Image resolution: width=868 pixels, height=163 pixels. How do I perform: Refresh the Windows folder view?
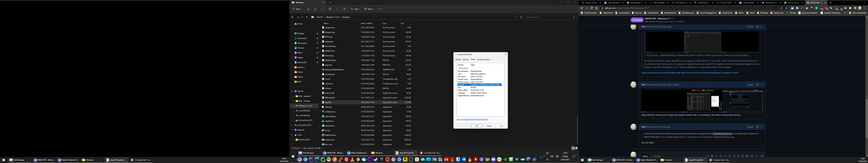(521, 17)
